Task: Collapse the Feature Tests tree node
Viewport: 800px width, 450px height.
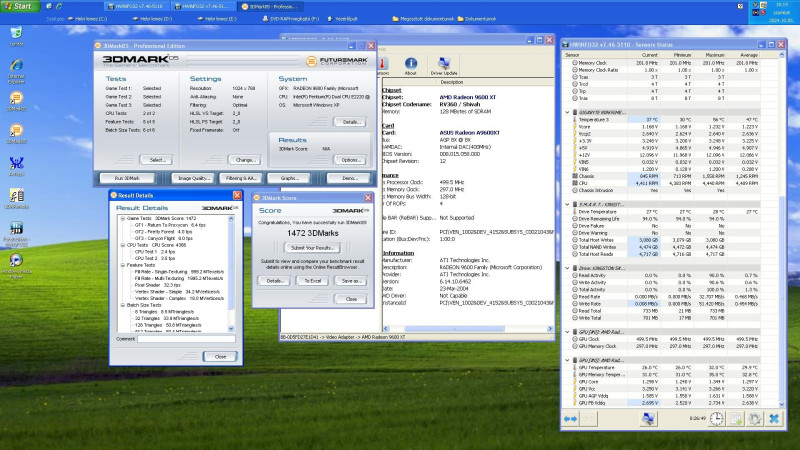Action: (123, 265)
